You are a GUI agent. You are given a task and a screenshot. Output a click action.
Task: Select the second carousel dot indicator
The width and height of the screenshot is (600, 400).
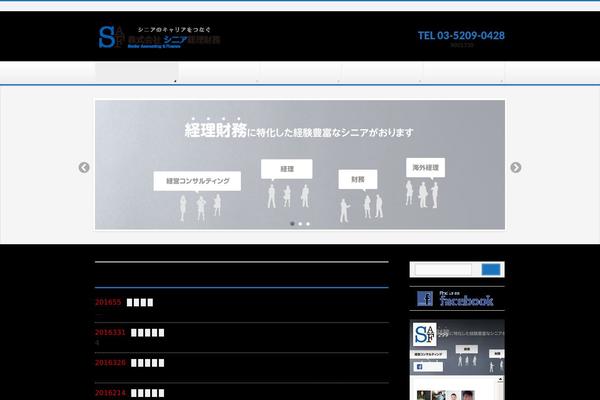[300, 224]
